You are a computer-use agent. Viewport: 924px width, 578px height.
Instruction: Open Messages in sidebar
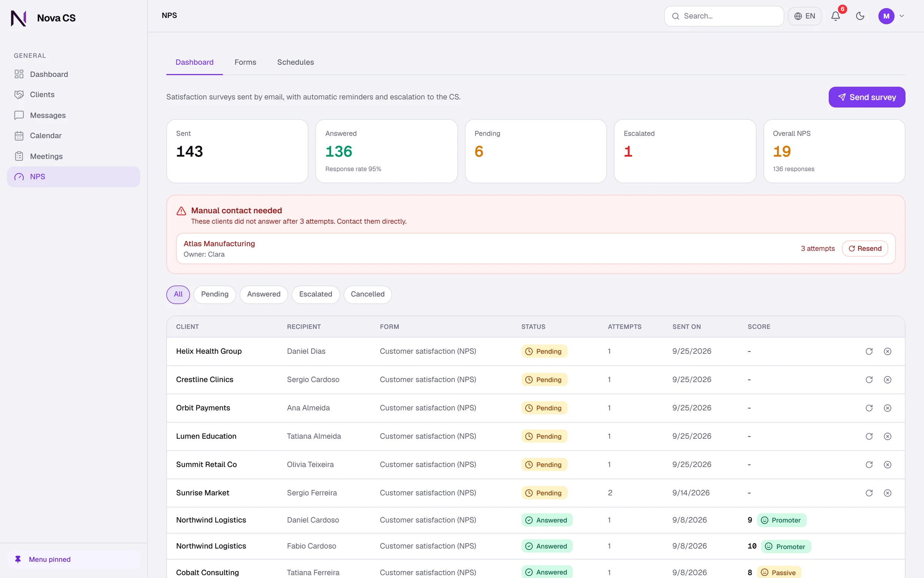pos(74,115)
